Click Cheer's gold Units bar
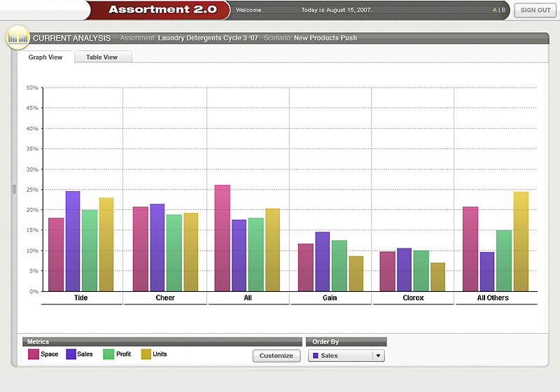The height and width of the screenshot is (392, 560). tap(190, 252)
